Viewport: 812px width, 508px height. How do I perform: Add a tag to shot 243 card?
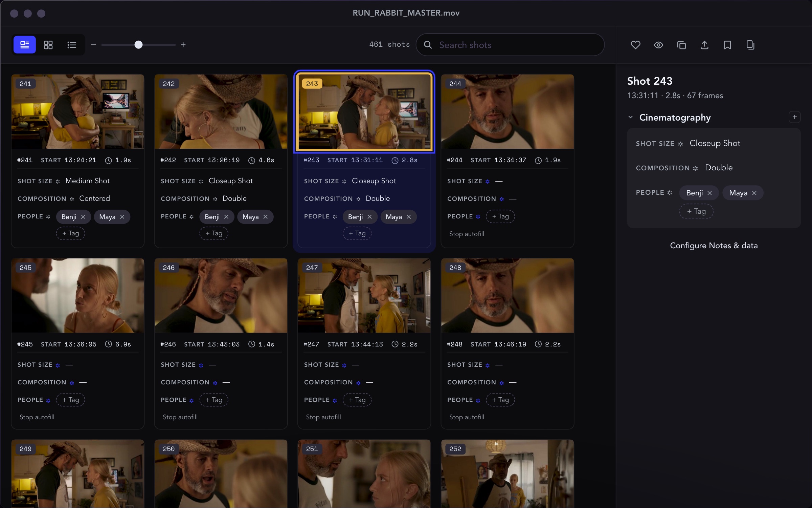point(357,233)
